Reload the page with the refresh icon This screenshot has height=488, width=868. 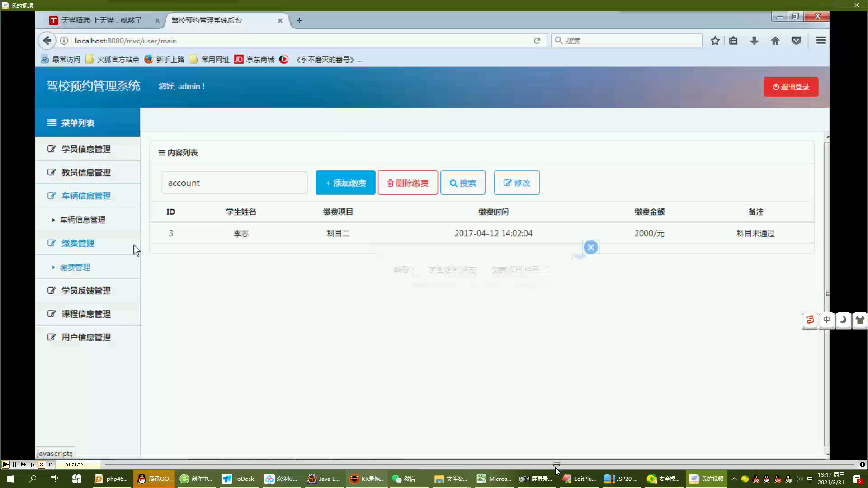click(537, 41)
